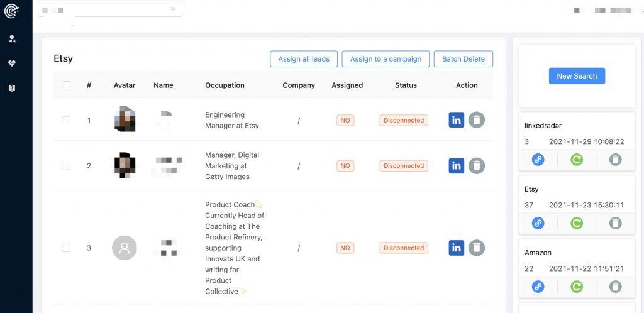
Task: Open link icon for Amazon search
Action: tap(538, 287)
